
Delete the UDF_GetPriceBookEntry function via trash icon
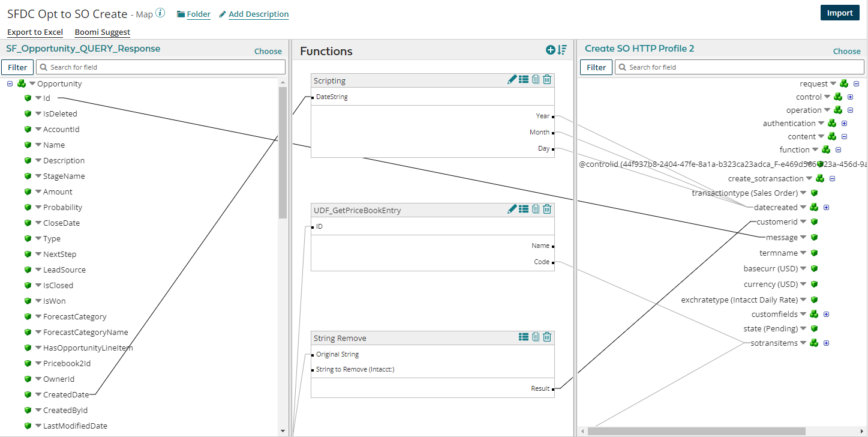[x=547, y=209]
